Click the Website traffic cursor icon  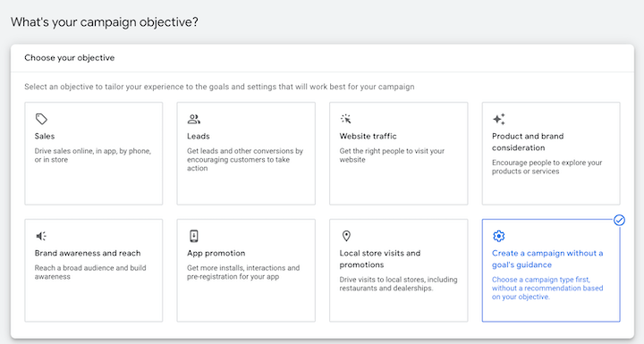point(346,119)
